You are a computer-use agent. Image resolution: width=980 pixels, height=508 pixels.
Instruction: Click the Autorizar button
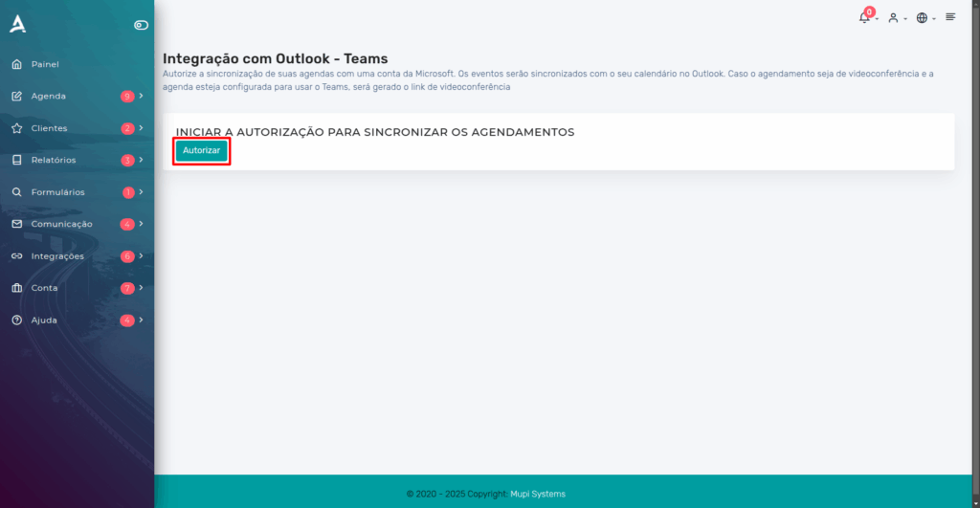click(201, 150)
